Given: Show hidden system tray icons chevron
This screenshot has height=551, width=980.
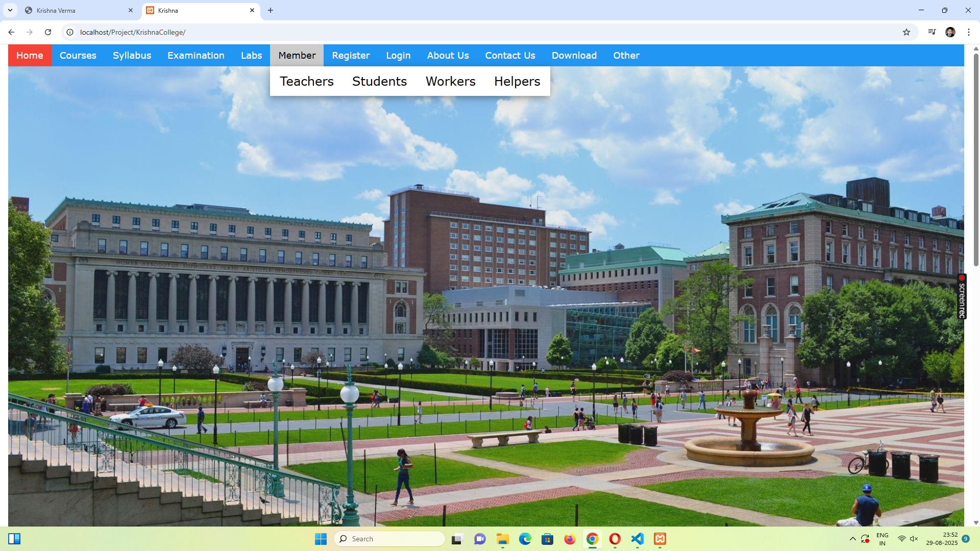Looking at the screenshot, I should pyautogui.click(x=852, y=539).
